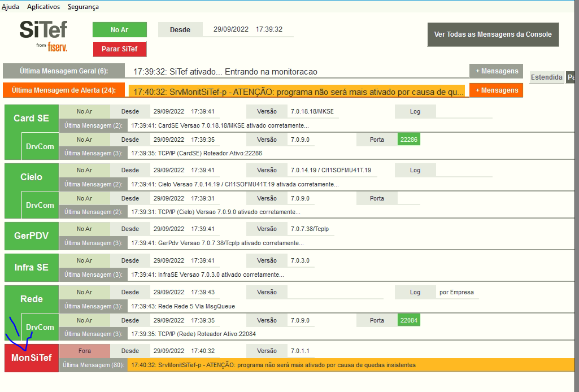Open the Log button in Cielo row
The width and height of the screenshot is (579, 392).
tap(415, 170)
